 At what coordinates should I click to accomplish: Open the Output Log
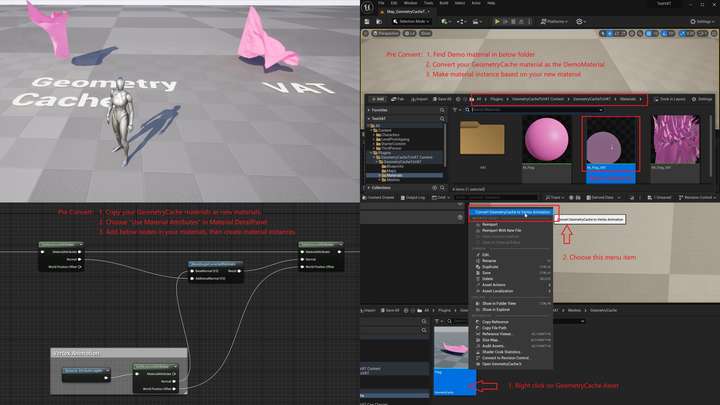pyautogui.click(x=413, y=197)
